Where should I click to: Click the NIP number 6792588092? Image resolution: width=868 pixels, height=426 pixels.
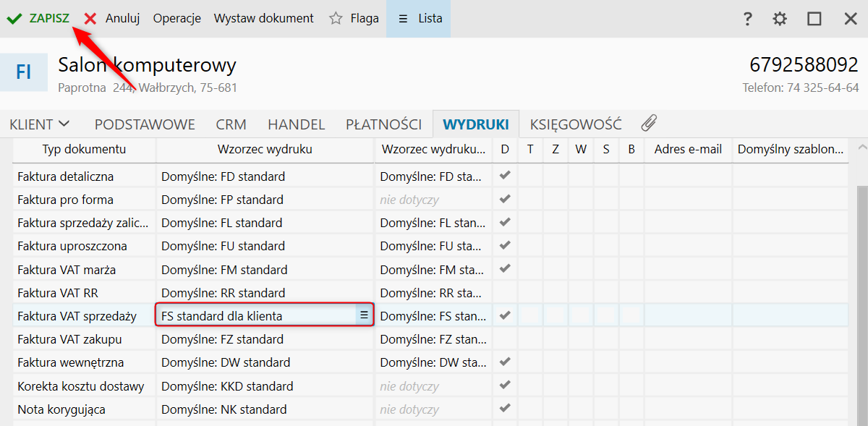(804, 64)
